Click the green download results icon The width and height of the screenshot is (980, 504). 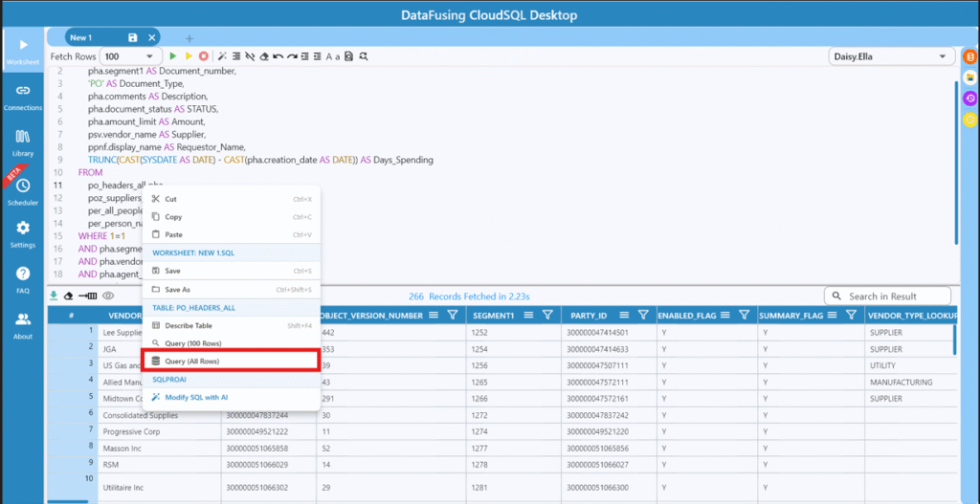pyautogui.click(x=55, y=296)
